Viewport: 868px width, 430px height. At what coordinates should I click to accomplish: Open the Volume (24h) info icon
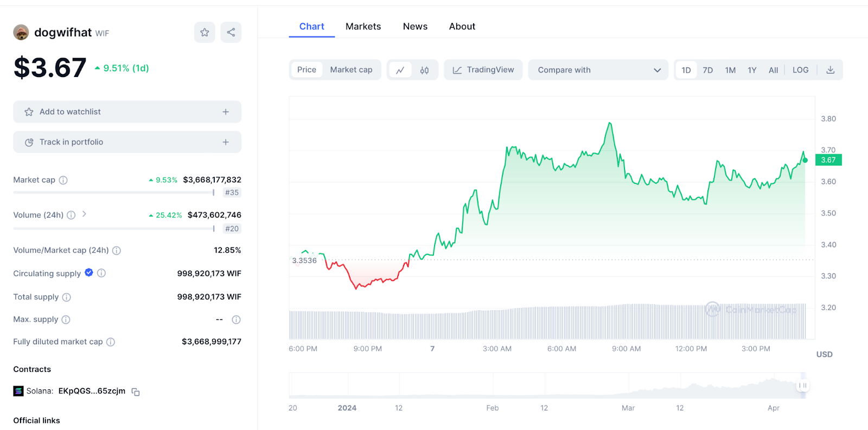tap(71, 215)
